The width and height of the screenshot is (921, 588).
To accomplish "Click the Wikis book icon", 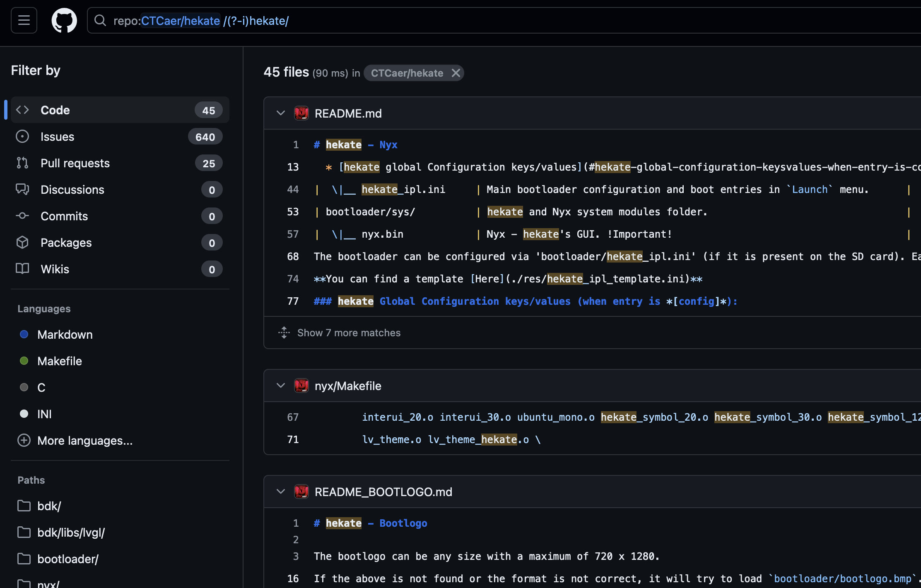I will click(x=22, y=269).
